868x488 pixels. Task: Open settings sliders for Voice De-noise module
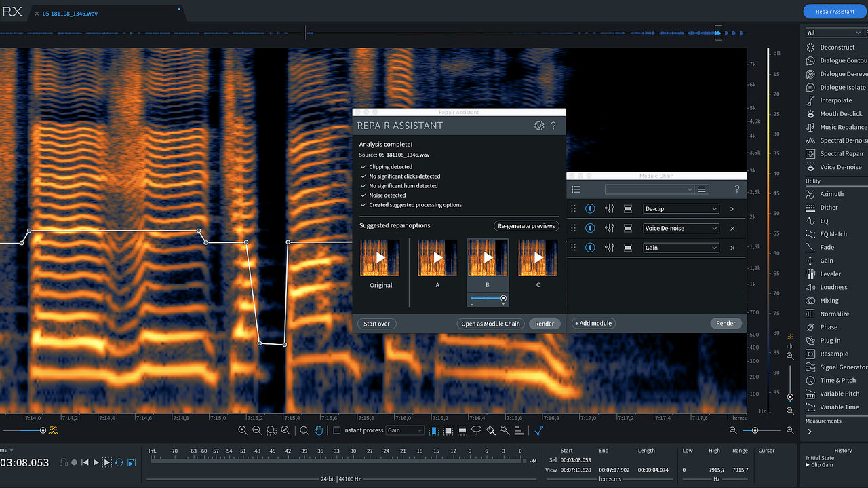point(609,228)
